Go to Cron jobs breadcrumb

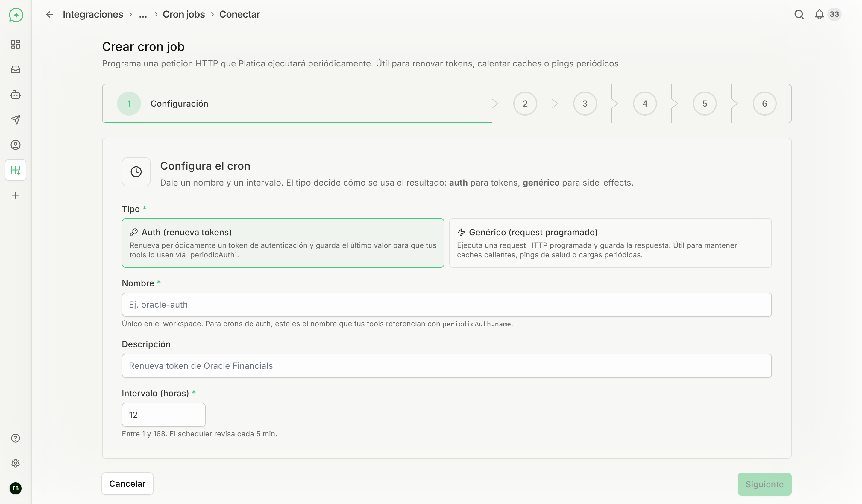point(184,14)
